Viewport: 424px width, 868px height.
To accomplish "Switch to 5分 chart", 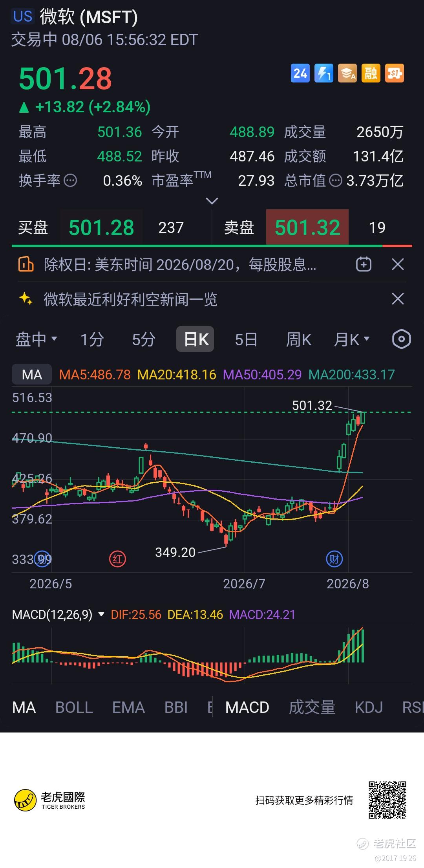I will 144,339.
